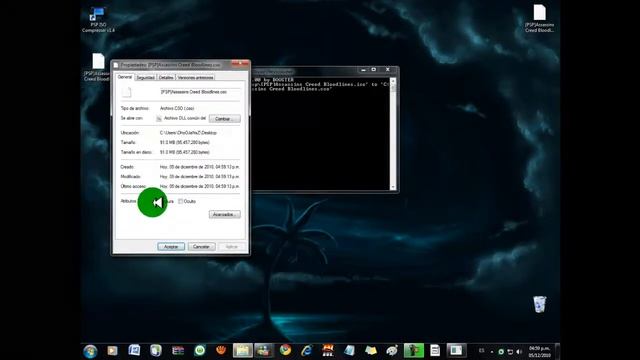Select the left [PSP]Assassins Creed desktop file
The width and height of the screenshot is (640, 360).
97,67
